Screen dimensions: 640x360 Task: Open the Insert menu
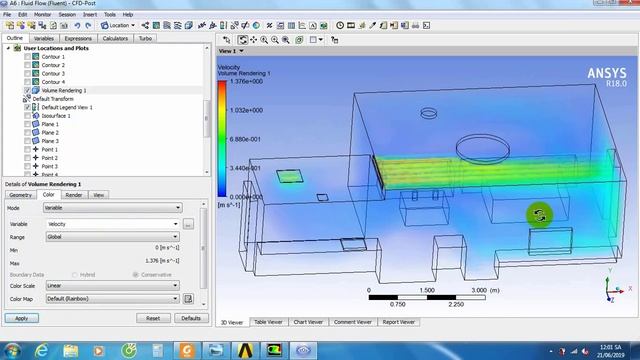tap(90, 14)
